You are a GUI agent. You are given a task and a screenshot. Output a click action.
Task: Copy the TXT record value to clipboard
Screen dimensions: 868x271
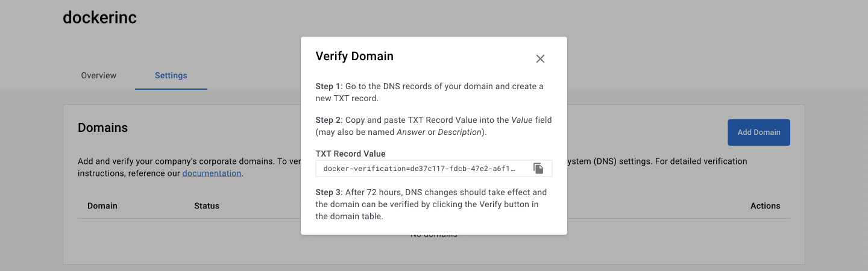[x=538, y=169]
